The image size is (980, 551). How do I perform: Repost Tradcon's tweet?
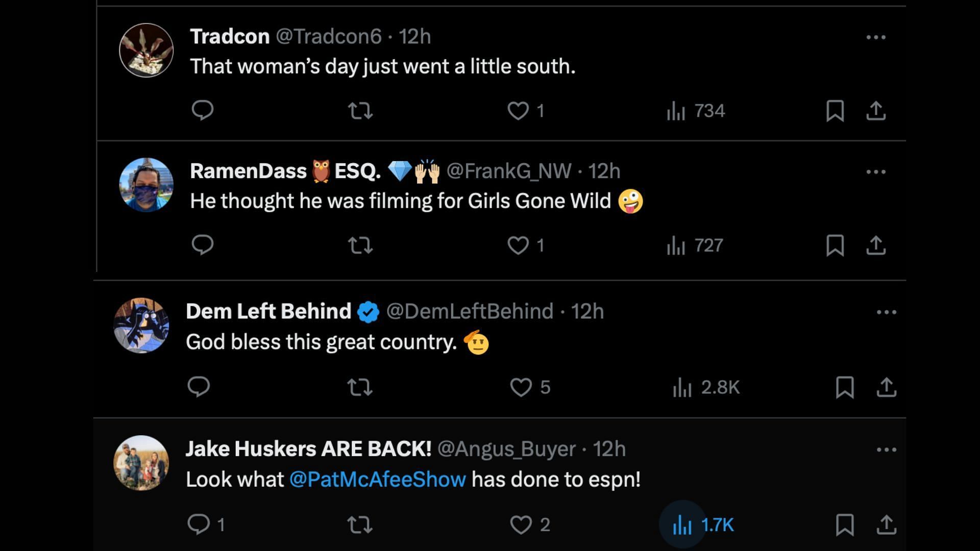(x=360, y=111)
